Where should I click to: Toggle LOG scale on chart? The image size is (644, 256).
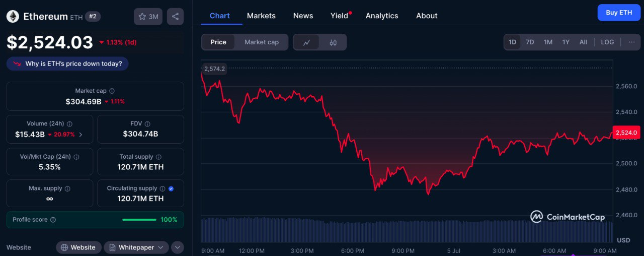(607, 42)
